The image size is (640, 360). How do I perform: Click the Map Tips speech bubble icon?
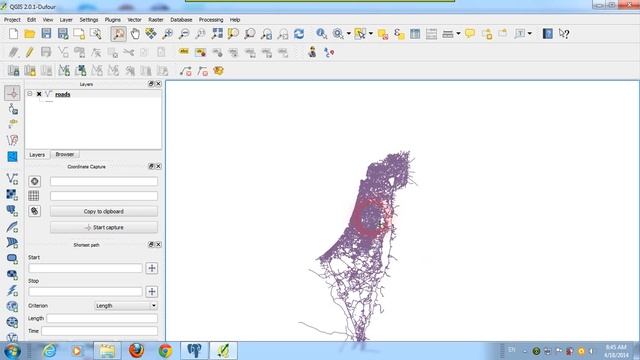[470, 34]
